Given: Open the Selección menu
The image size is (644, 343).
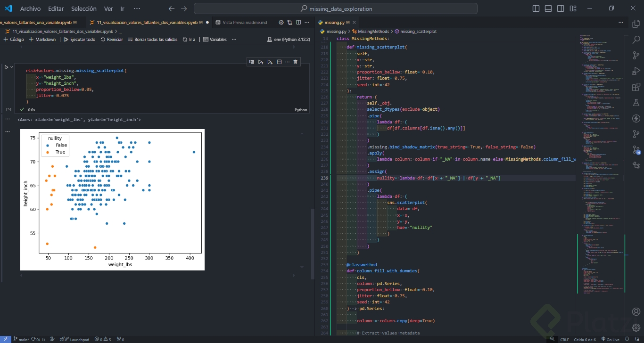Looking at the screenshot, I should point(83,8).
